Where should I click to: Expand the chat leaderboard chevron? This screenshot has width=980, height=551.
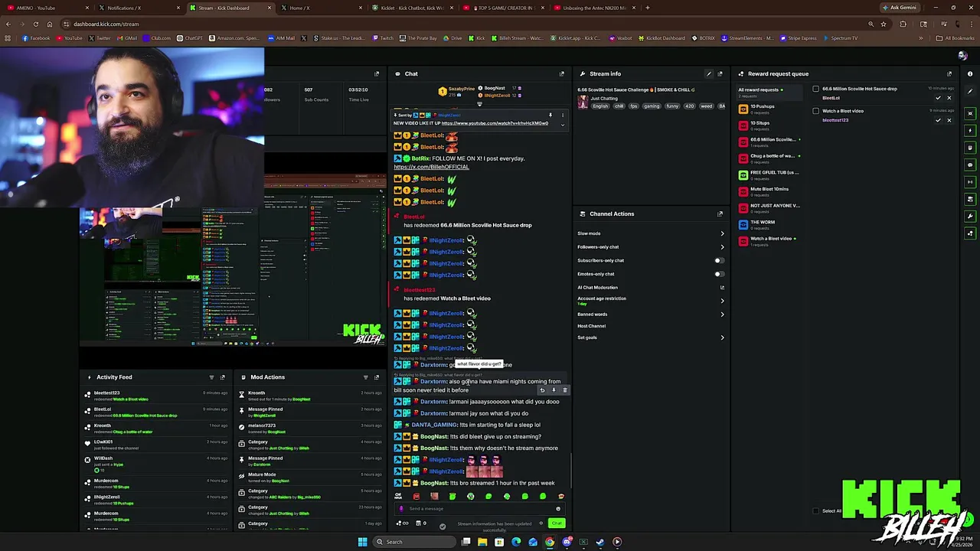(x=480, y=104)
